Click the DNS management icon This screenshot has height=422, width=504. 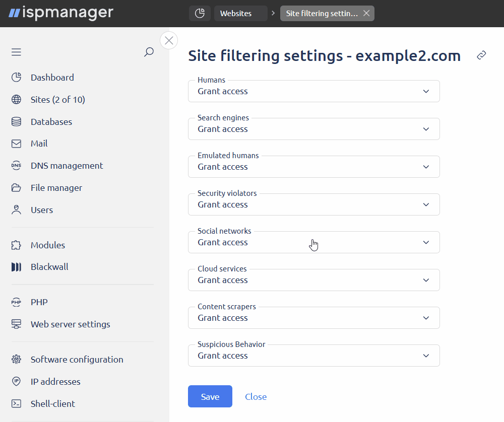click(x=16, y=166)
